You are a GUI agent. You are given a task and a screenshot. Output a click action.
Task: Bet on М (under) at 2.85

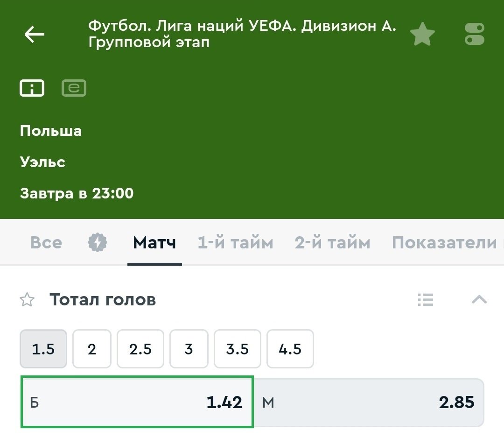click(x=369, y=402)
